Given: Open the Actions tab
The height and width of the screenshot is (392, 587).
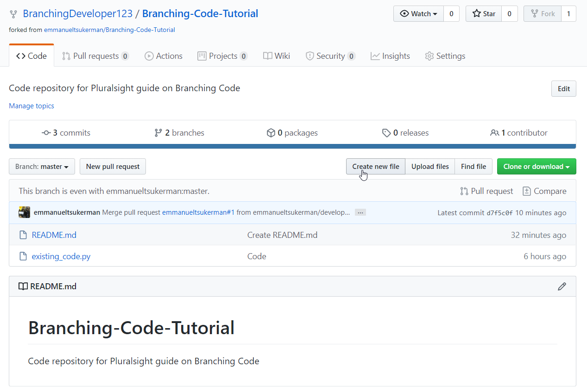Looking at the screenshot, I should [164, 56].
